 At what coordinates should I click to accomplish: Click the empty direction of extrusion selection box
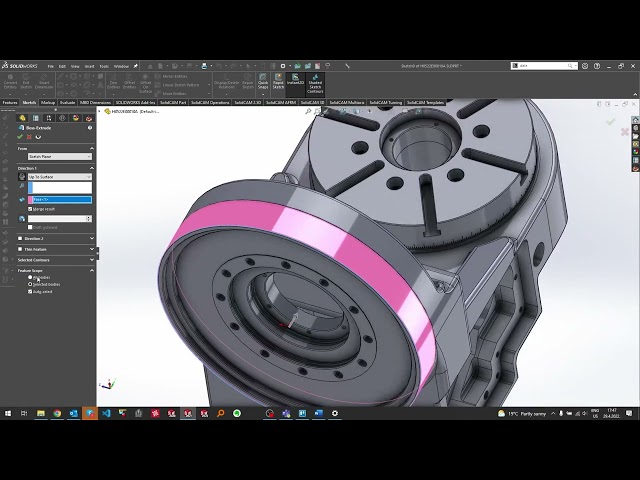click(60, 187)
